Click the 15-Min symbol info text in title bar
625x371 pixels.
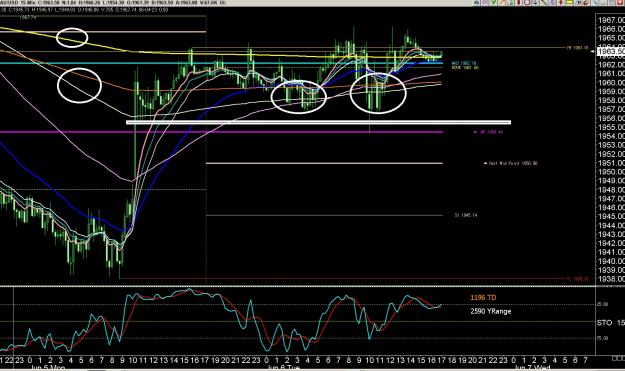(x=113, y=3)
